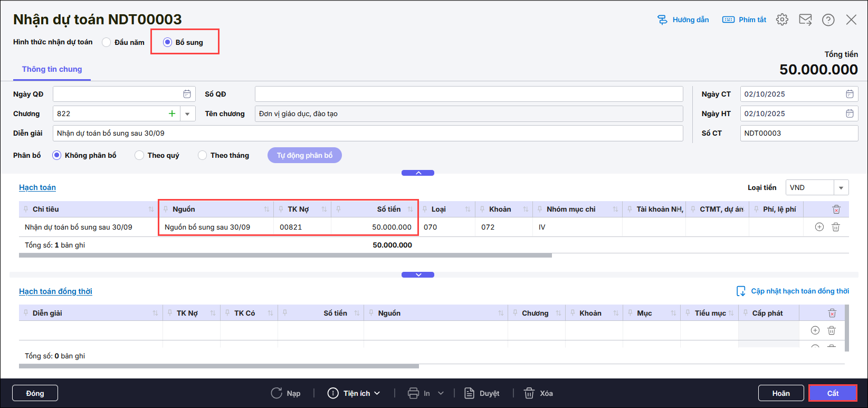The height and width of the screenshot is (408, 868).
Task: Switch to Thông tin chung tab
Action: [x=52, y=69]
